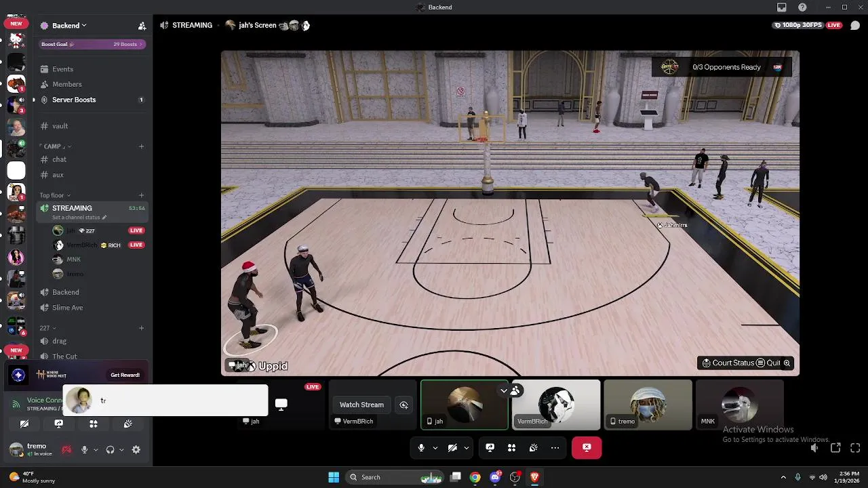Mute microphone in the user panel
Screen dimensions: 868x488
tap(84, 449)
